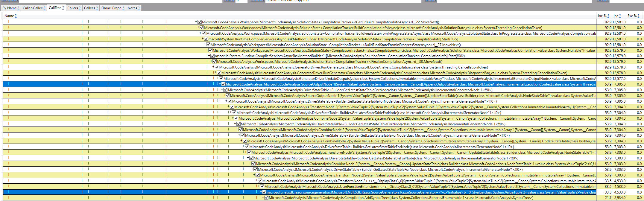This screenshot has width=644, height=201.
Task: Toggle checkbox on GeneratorDriver.RunGeneratorsCore row
Action: point(219,73)
